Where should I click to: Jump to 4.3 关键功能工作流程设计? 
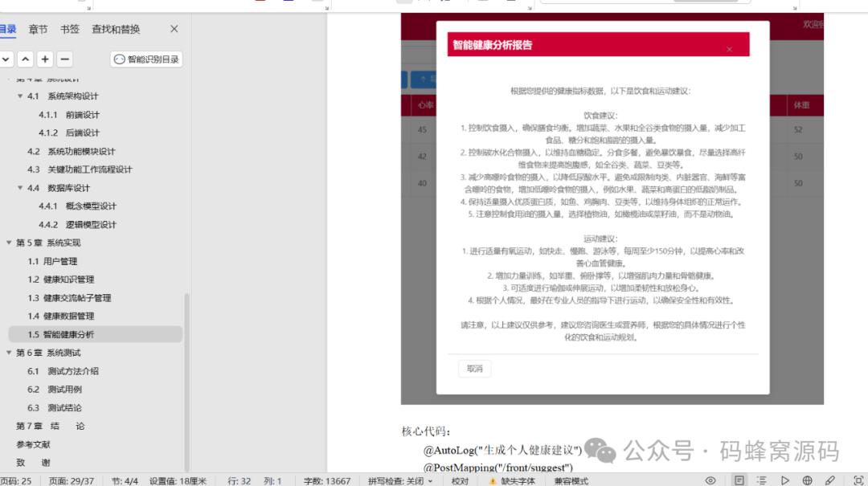point(80,169)
